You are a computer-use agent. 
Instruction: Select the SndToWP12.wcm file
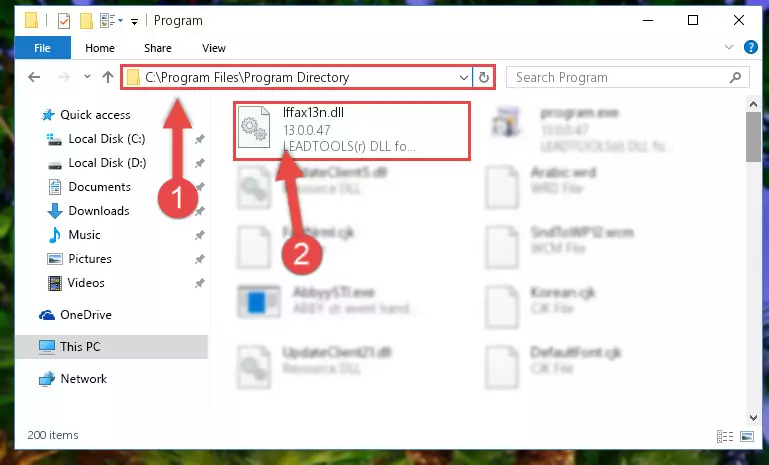tap(559, 247)
